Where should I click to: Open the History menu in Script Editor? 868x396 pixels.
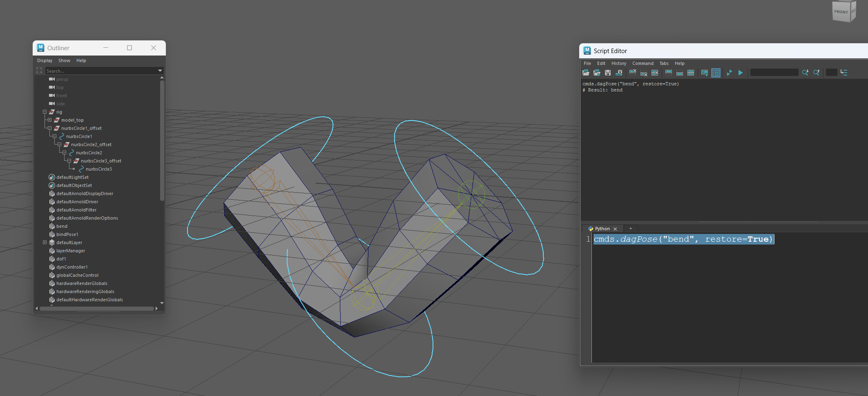[618, 63]
